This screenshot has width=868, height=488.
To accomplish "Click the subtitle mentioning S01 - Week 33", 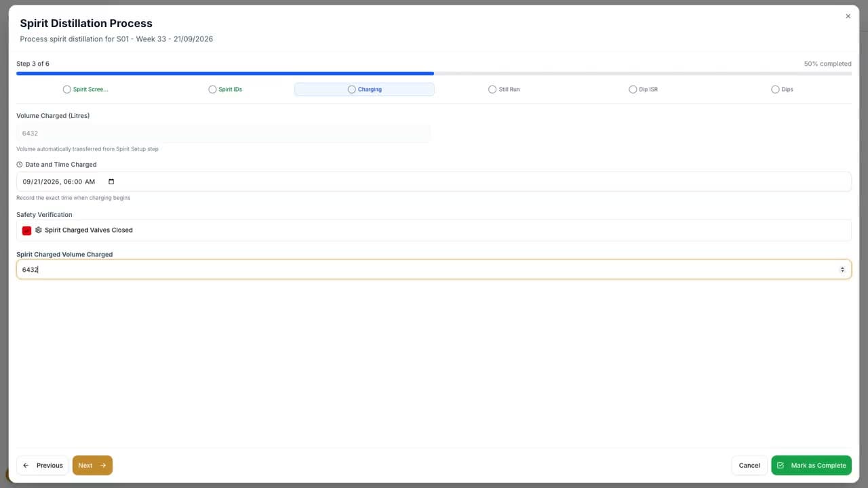I will click(117, 39).
